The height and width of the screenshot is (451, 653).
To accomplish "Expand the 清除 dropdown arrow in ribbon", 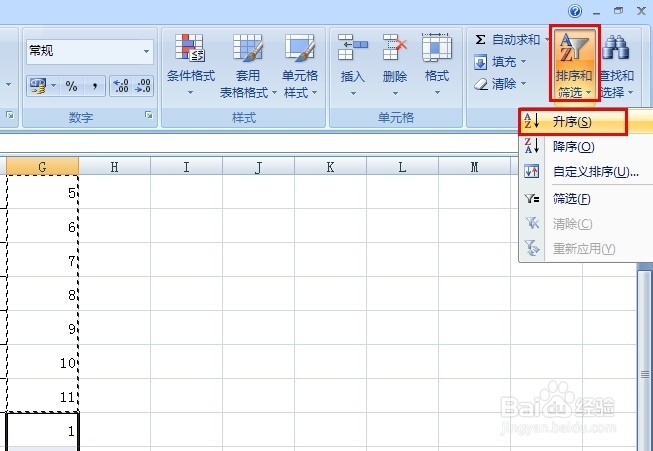I will coord(523,83).
